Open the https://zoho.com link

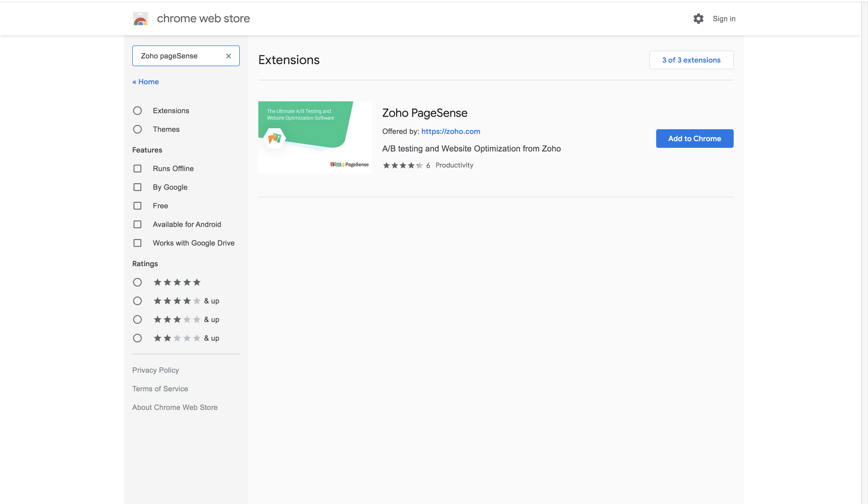[451, 131]
